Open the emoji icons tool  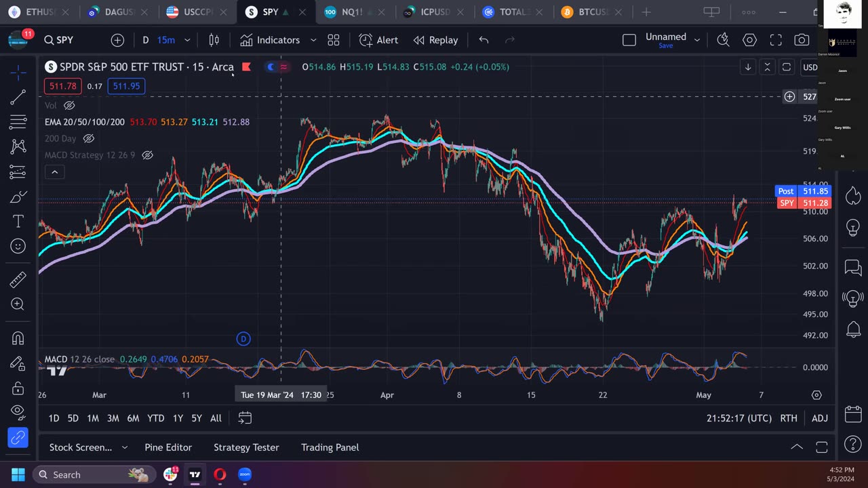click(x=18, y=246)
